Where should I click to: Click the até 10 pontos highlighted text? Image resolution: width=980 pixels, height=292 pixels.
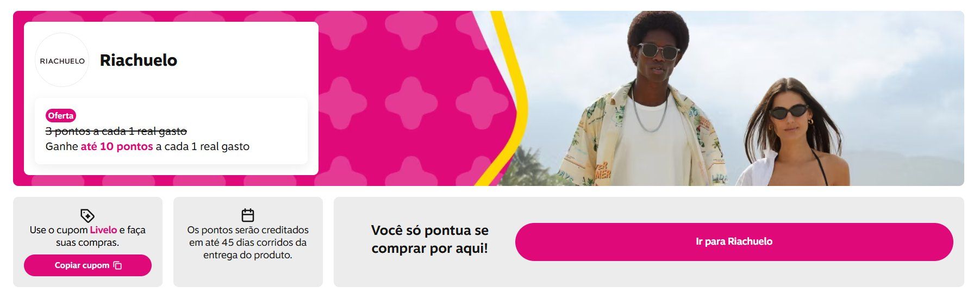pyautogui.click(x=117, y=146)
